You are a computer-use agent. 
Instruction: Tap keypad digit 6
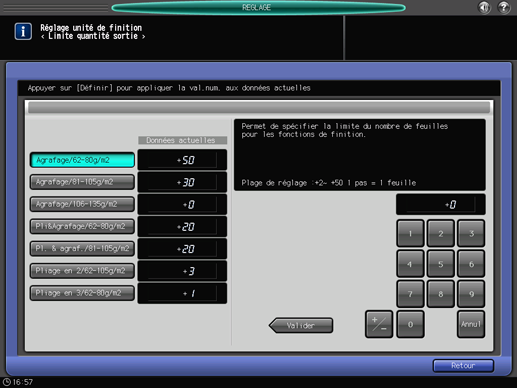471,264
